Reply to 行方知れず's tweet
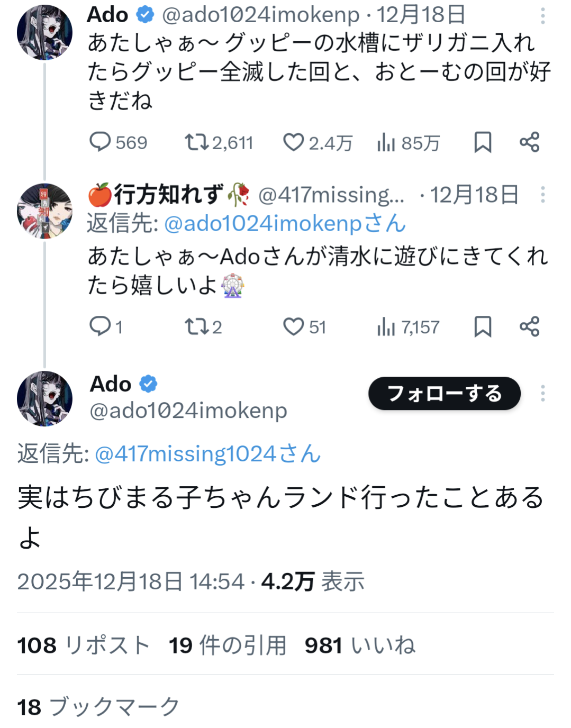 (100, 326)
